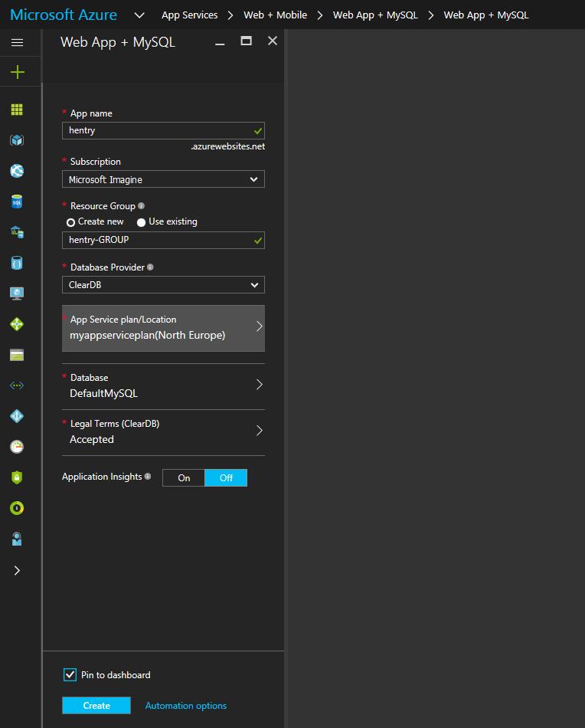
Task: Click the Resource Group info icon
Action: point(141,205)
